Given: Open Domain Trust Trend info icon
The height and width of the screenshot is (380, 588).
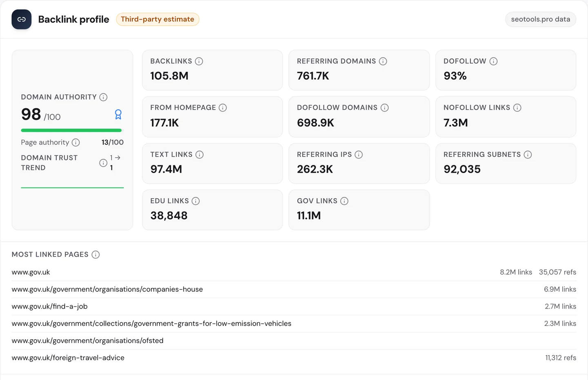Looking at the screenshot, I should click(103, 163).
